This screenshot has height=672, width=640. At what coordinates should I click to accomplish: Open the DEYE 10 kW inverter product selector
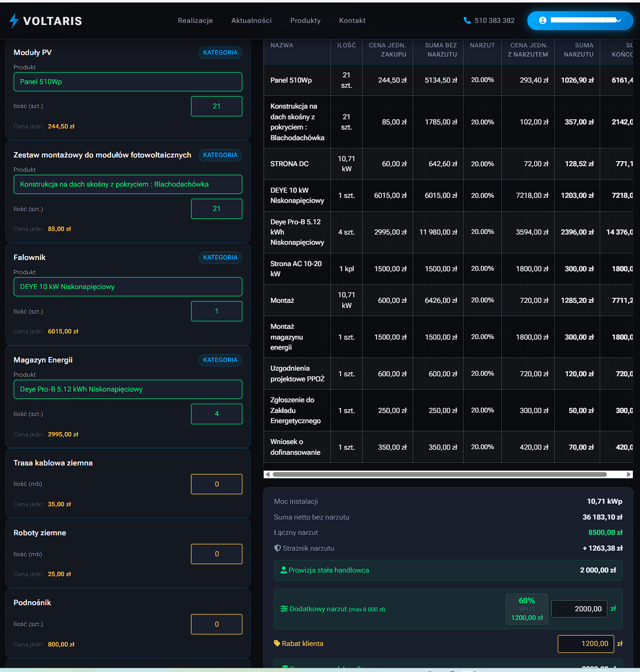(127, 287)
